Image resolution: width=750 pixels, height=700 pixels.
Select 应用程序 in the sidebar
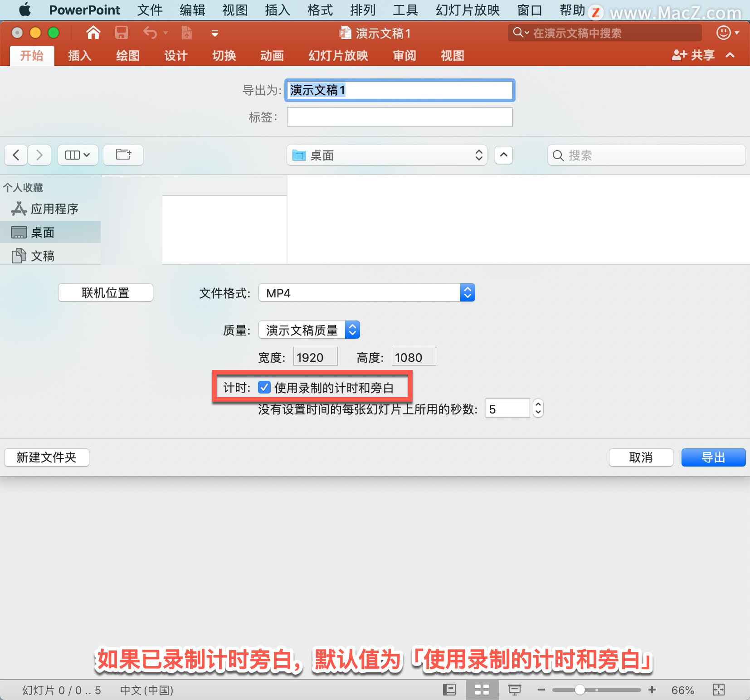coord(50,209)
